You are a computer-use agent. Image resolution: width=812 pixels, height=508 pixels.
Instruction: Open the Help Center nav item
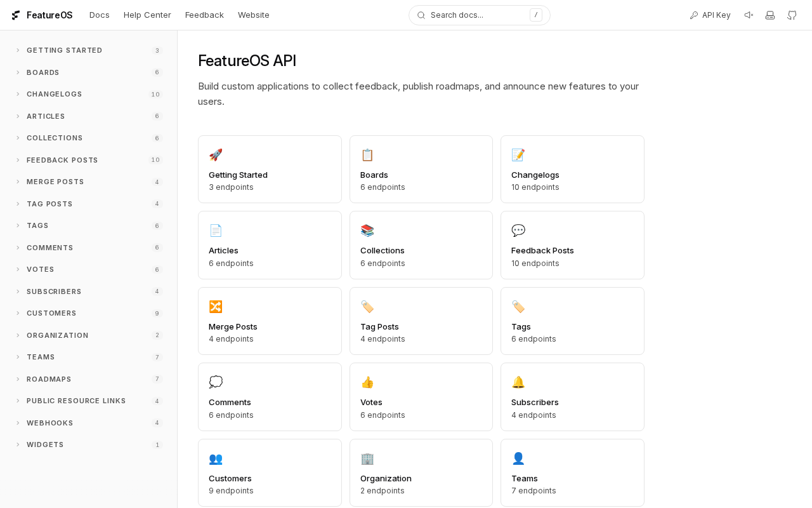(147, 15)
